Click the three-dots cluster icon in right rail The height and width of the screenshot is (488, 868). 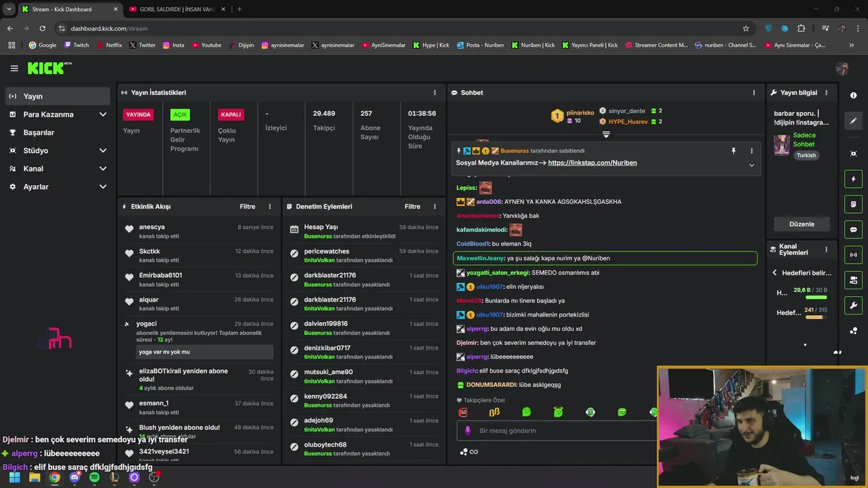click(853, 331)
